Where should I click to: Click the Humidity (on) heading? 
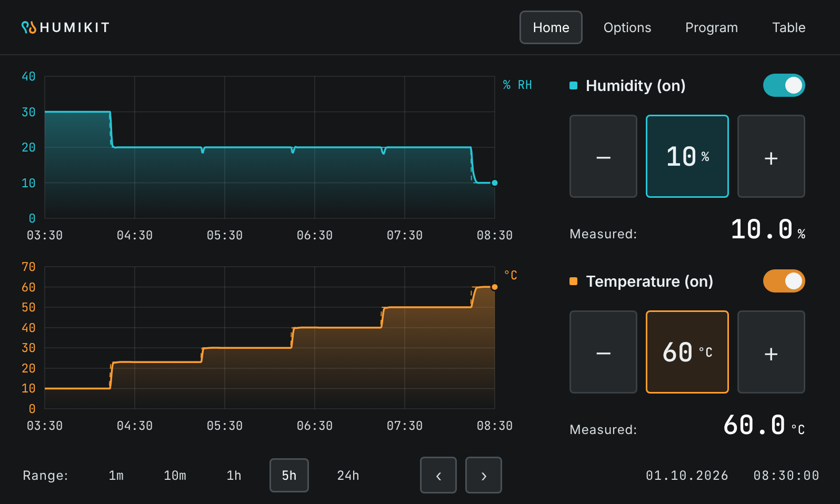coord(636,86)
